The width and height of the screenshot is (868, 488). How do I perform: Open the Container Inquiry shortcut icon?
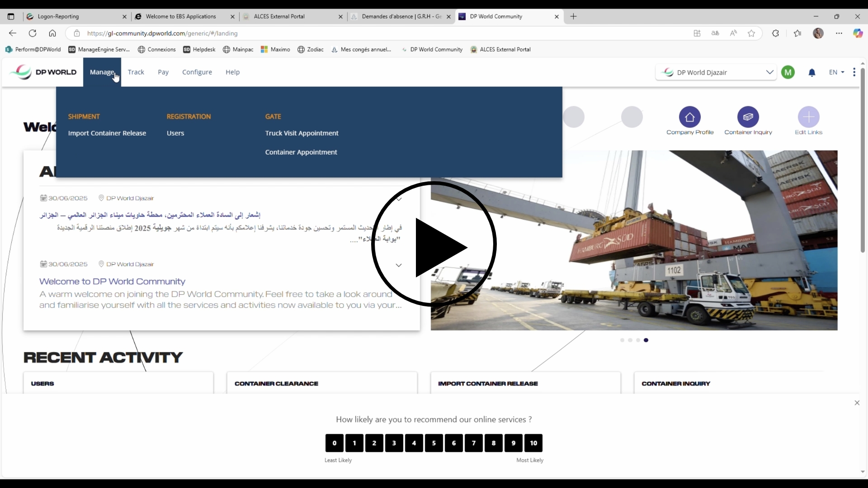tap(748, 117)
